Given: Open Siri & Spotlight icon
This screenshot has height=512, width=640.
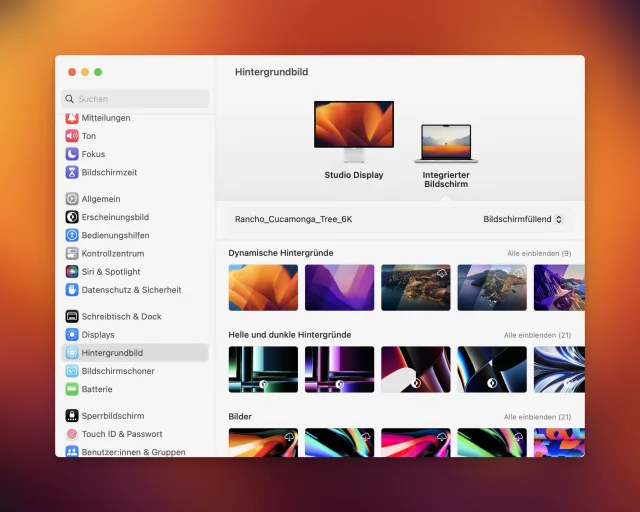Looking at the screenshot, I should (72, 271).
